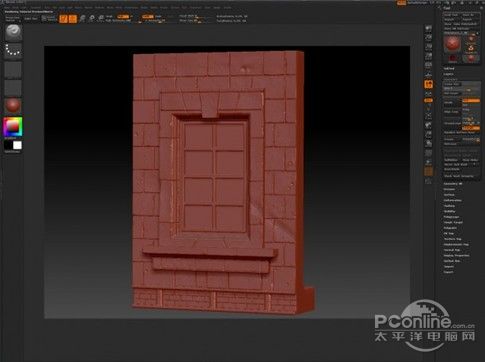Pick a hue in the color picker square
Screen dimensions: 485x362
(13, 127)
